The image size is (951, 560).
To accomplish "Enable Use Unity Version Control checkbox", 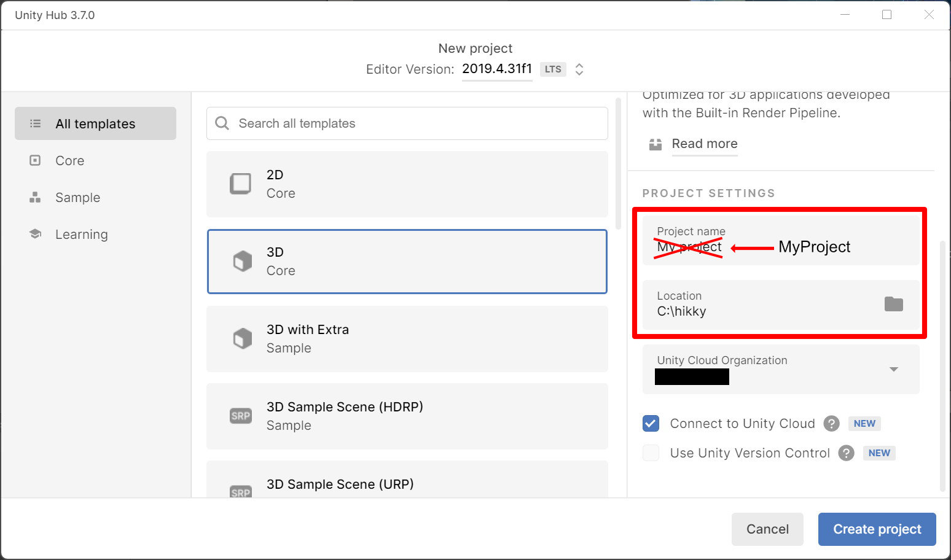I will [x=651, y=453].
